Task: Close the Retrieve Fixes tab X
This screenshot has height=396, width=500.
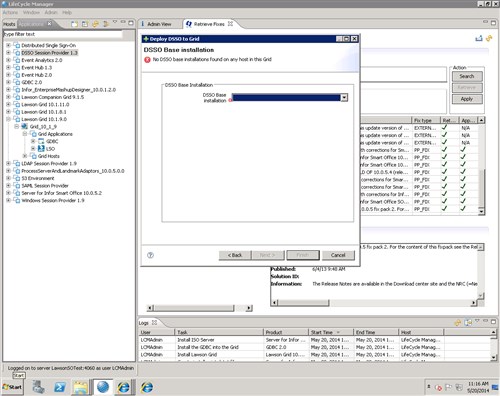Action: click(230, 24)
